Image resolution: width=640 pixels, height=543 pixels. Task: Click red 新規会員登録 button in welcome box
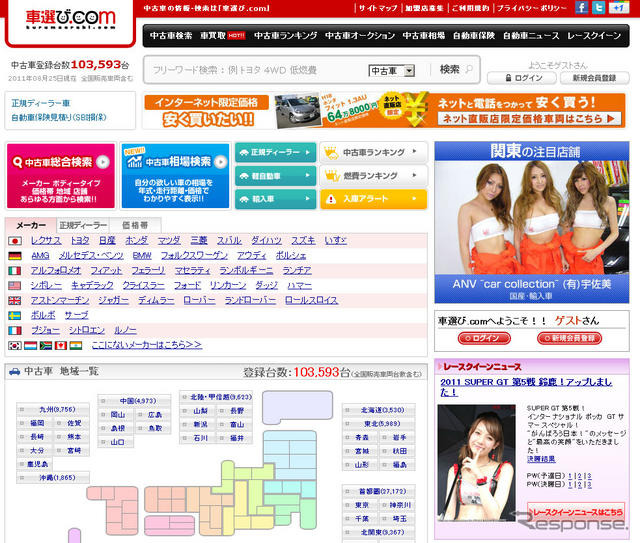pos(569,338)
